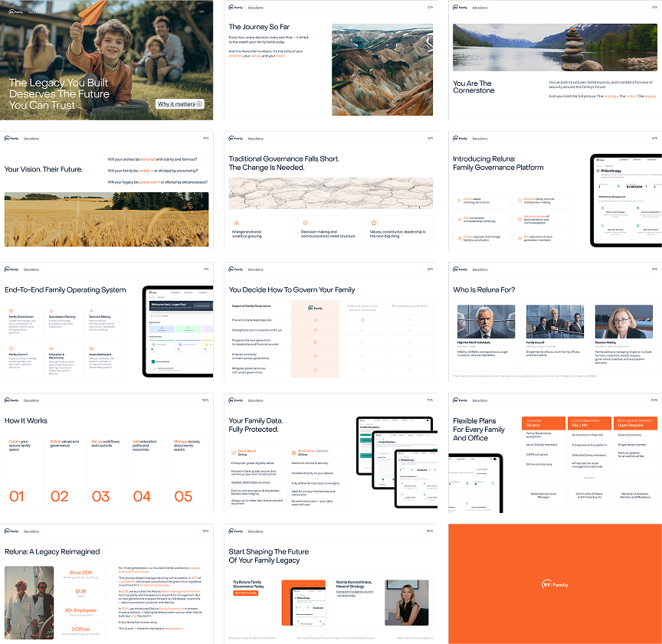Click the icon beside "Securely manage all documentation" card

(519, 220)
